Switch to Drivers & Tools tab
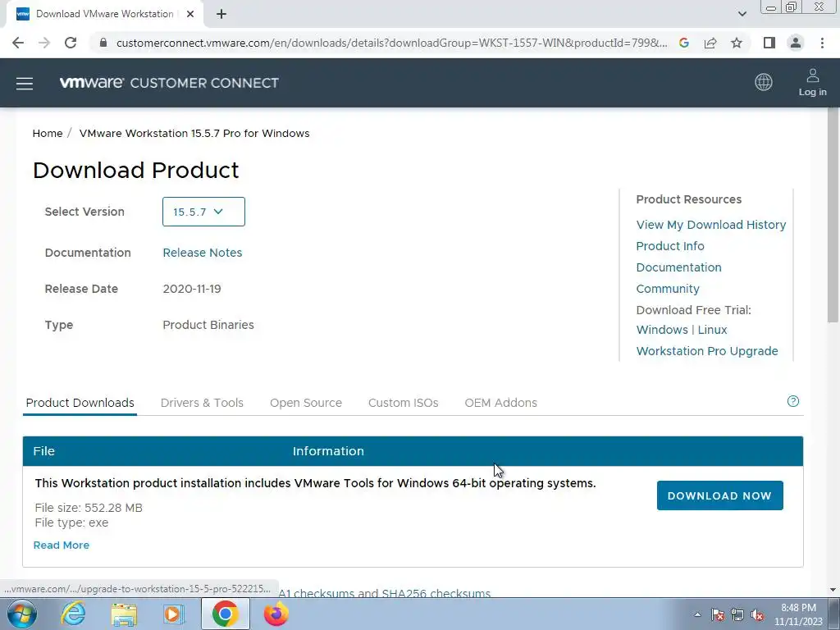 pos(202,403)
